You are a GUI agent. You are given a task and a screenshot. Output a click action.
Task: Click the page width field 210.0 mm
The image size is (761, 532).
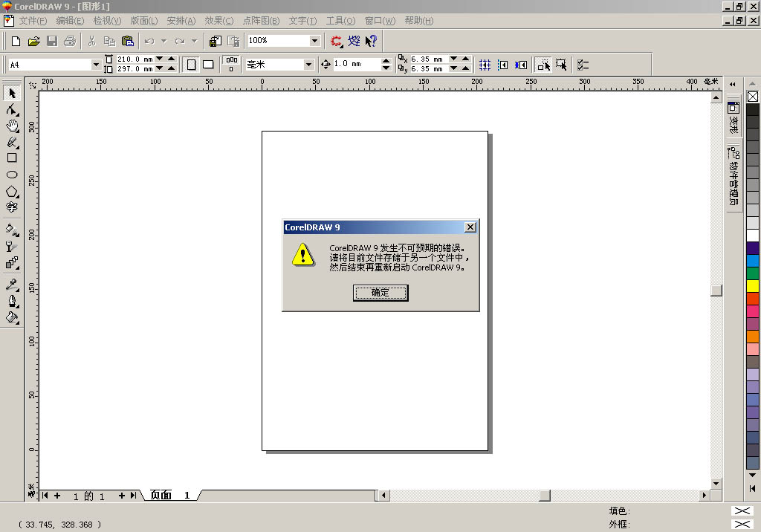pos(135,59)
